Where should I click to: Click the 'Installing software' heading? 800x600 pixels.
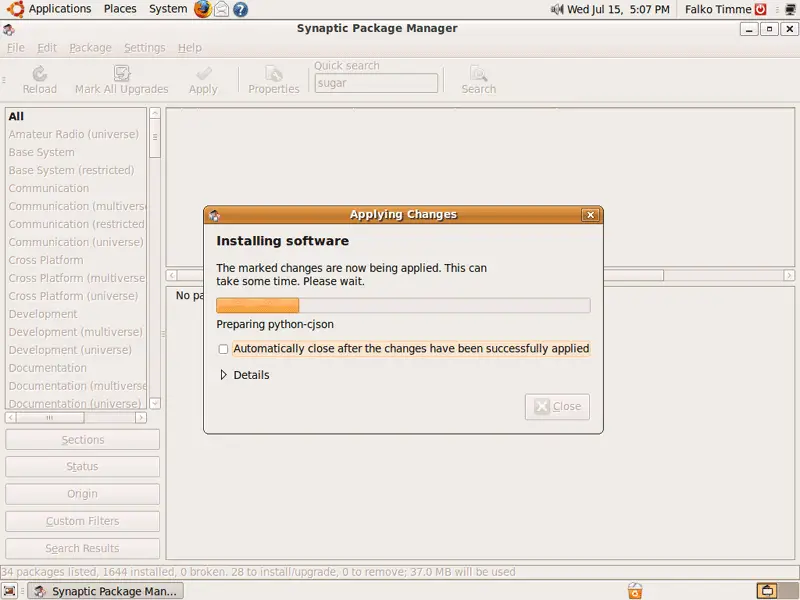(283, 241)
